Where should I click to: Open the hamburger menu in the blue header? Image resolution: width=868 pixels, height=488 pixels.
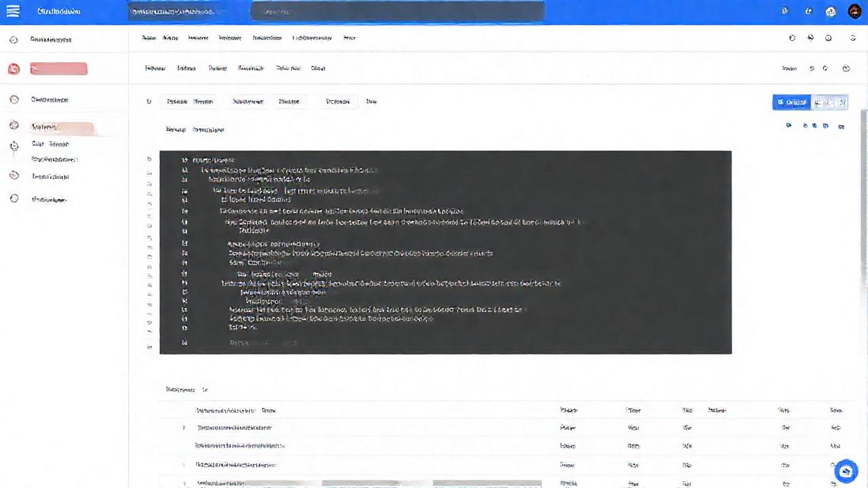pos(13,12)
